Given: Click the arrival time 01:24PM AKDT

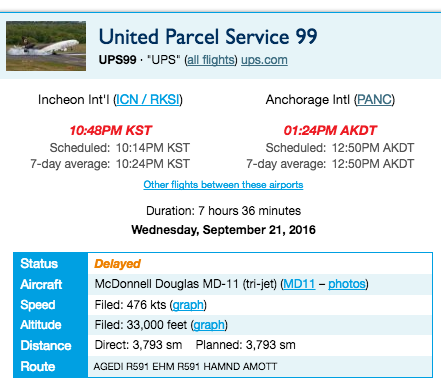Looking at the screenshot, I should point(330,130).
